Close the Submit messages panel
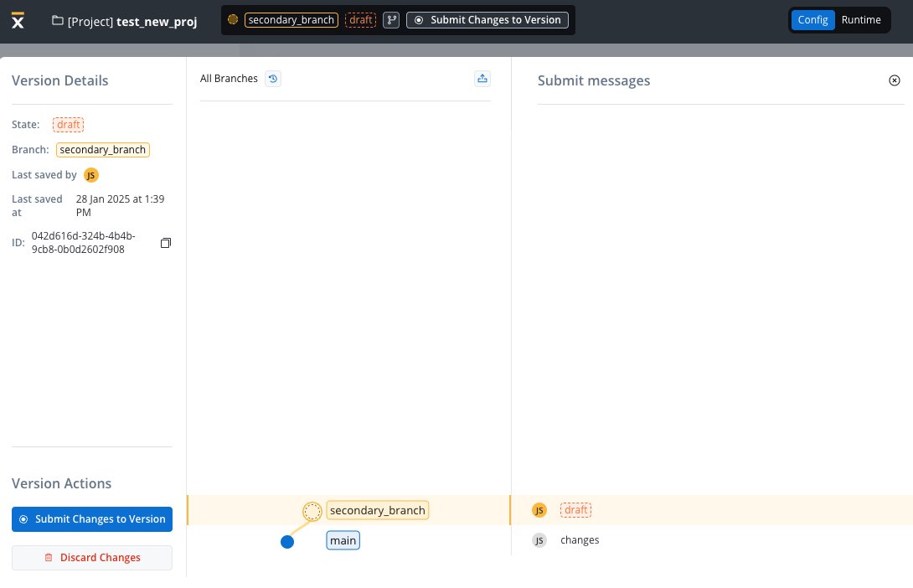 tap(895, 80)
